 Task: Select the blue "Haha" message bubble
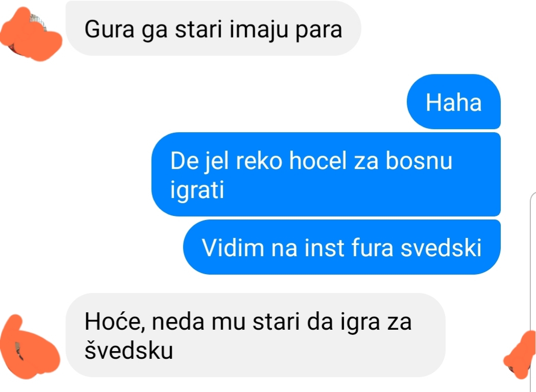click(x=454, y=102)
